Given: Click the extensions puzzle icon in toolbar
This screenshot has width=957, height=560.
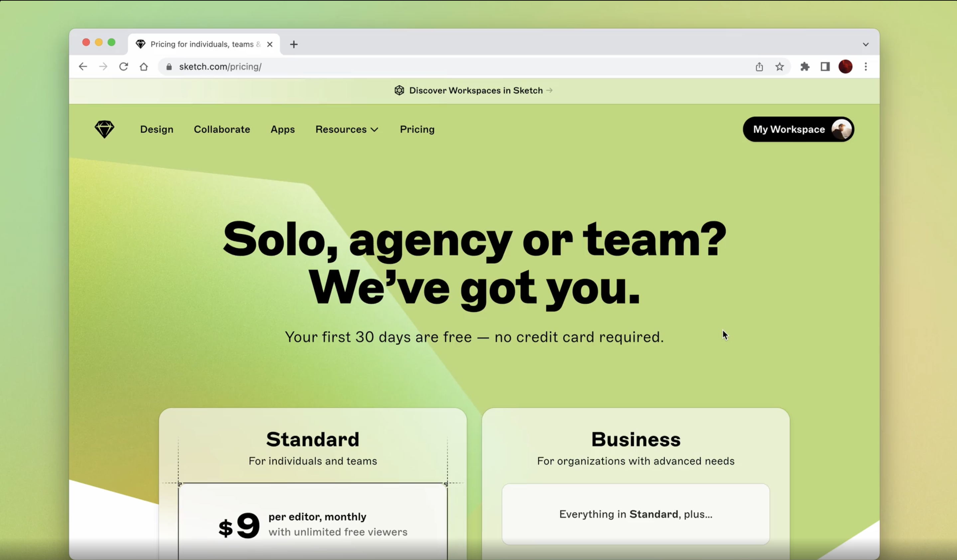Looking at the screenshot, I should (x=805, y=67).
